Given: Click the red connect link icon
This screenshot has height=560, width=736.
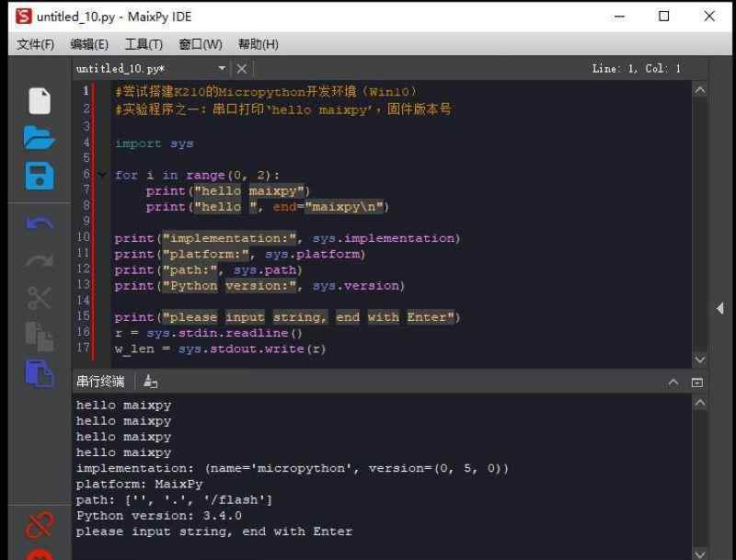Looking at the screenshot, I should click(x=40, y=525).
